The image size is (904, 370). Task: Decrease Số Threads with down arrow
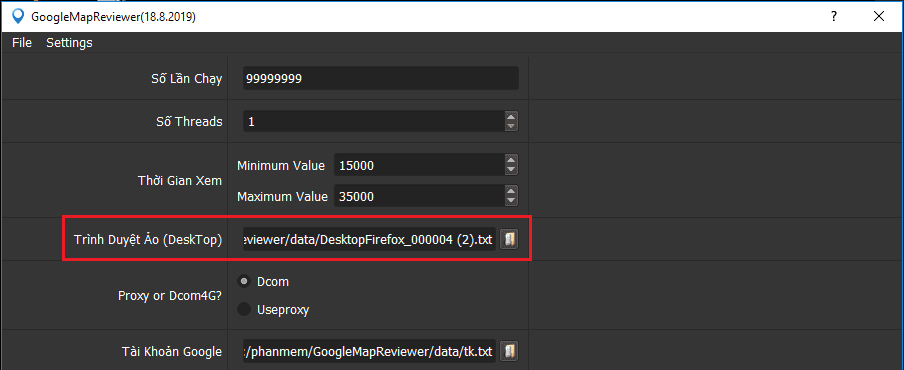[511, 126]
